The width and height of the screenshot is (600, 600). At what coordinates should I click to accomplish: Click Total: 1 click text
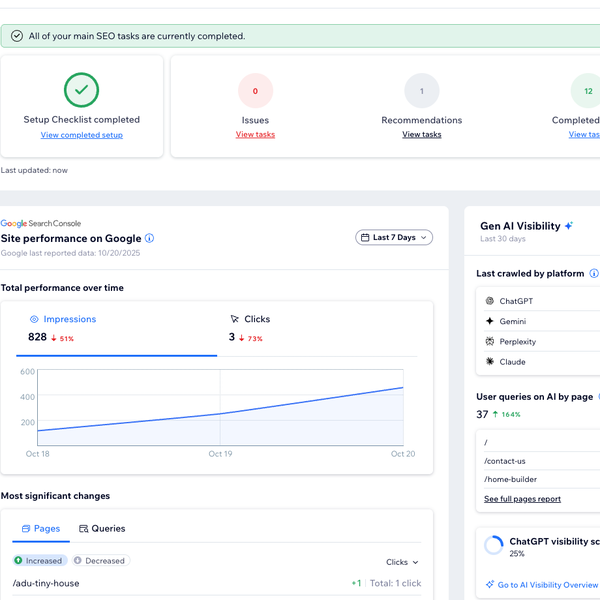396,583
